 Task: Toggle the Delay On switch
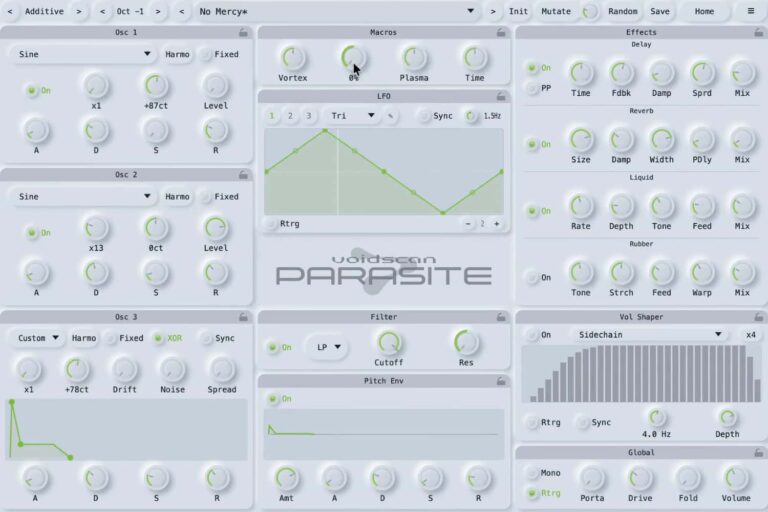[539, 68]
